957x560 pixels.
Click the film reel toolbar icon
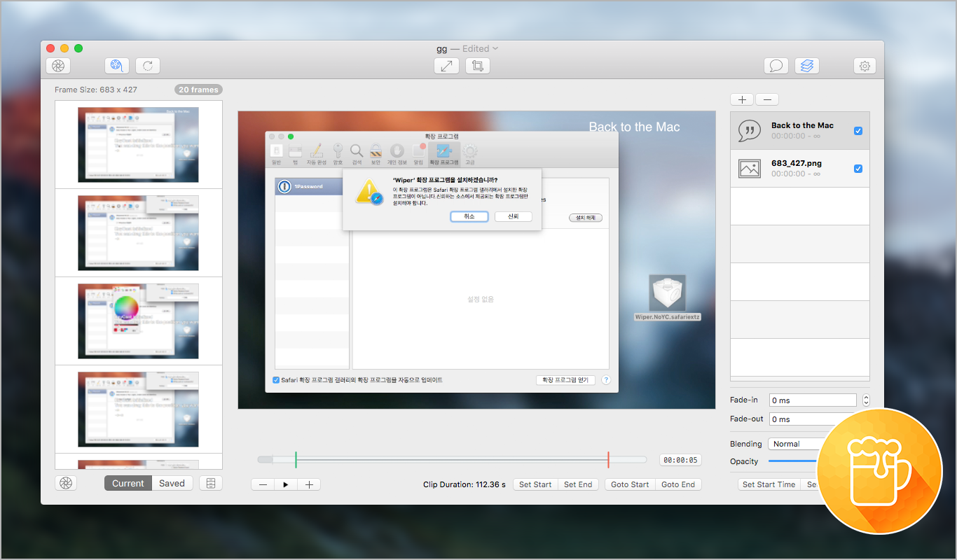117,66
